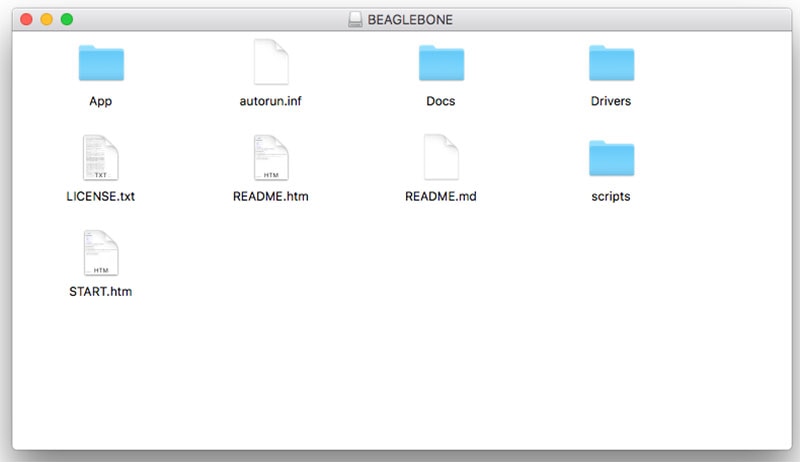The width and height of the screenshot is (800, 462).
Task: Select the README.md blank document icon
Action: tap(440, 158)
